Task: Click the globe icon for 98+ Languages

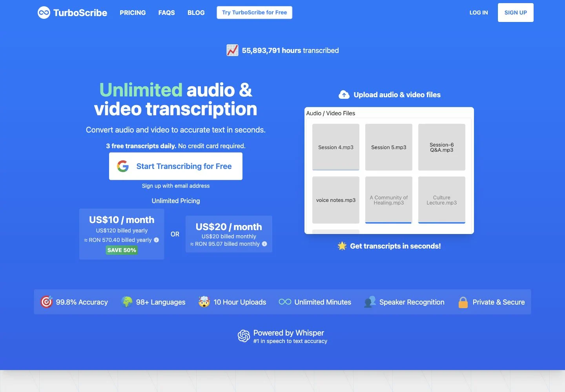Action: point(127,302)
